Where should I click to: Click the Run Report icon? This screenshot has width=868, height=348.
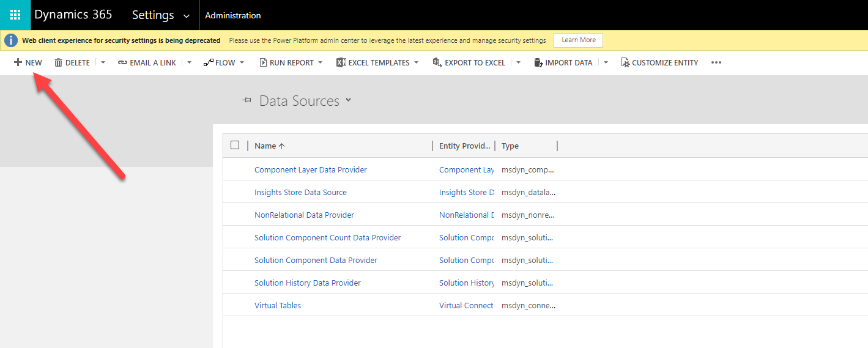pyautogui.click(x=263, y=62)
